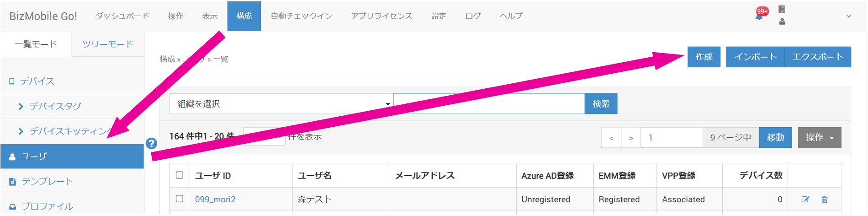868x216 pixels.
Task: Open the 組織を選択 dropdown
Action: (281, 104)
